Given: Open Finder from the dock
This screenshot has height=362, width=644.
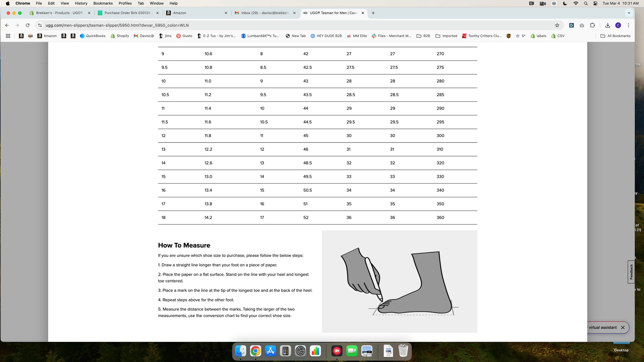Looking at the screenshot, I should click(240, 351).
